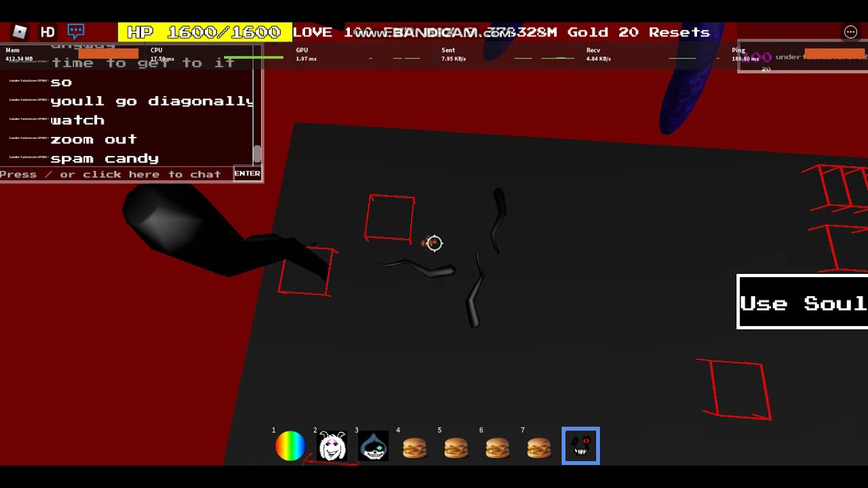868x488 pixels.
Task: Click the ENTER button in chat
Action: coord(247,174)
